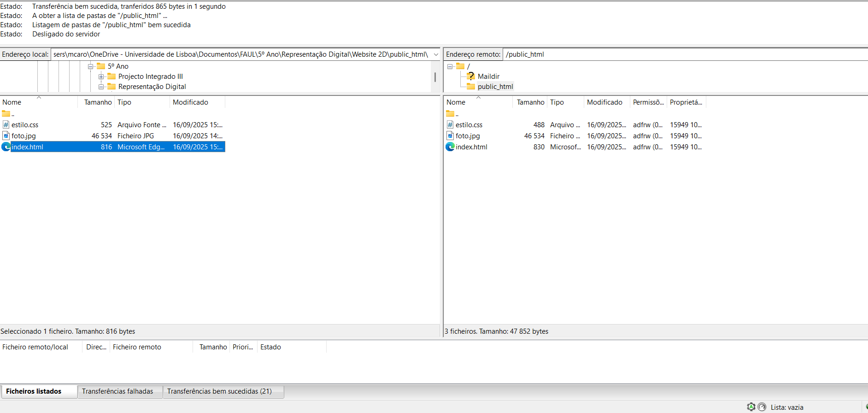This screenshot has height=413, width=868.
Task: Collapse the Representação Digital tree node
Action: (101, 87)
